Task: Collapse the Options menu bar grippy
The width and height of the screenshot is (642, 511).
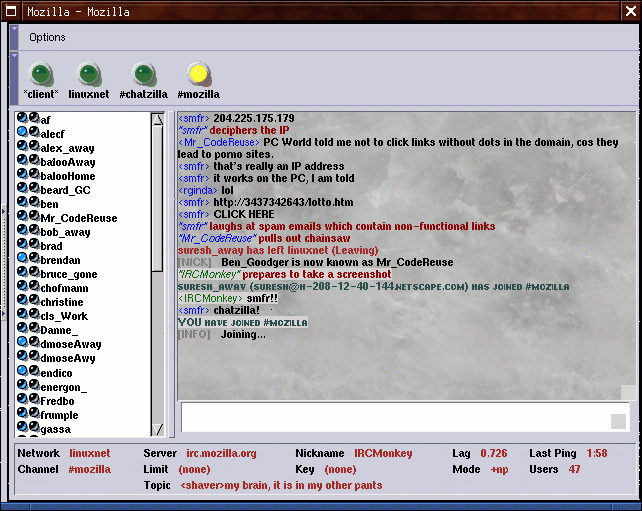Action: tap(14, 37)
